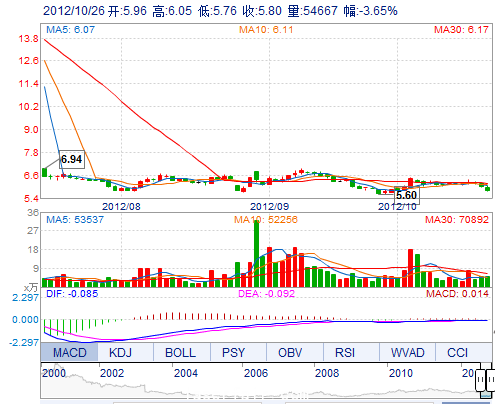The image size is (495, 404).
Task: Switch to the MACD indicator tab
Action: 69,352
